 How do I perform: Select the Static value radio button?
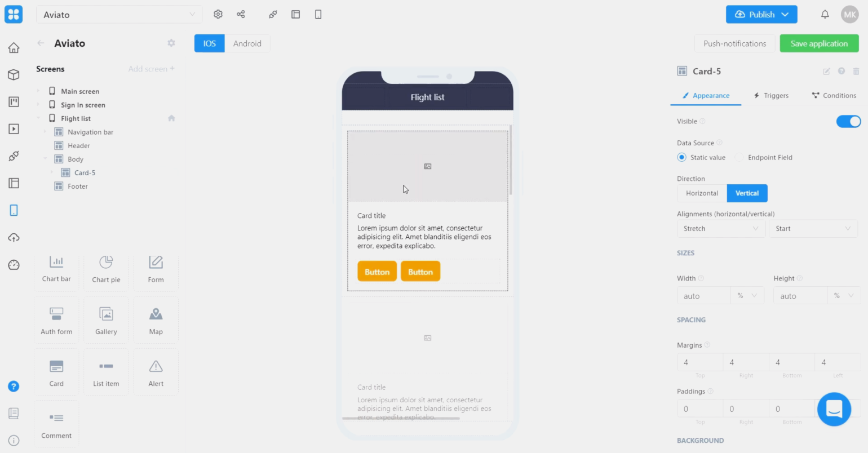coord(681,158)
